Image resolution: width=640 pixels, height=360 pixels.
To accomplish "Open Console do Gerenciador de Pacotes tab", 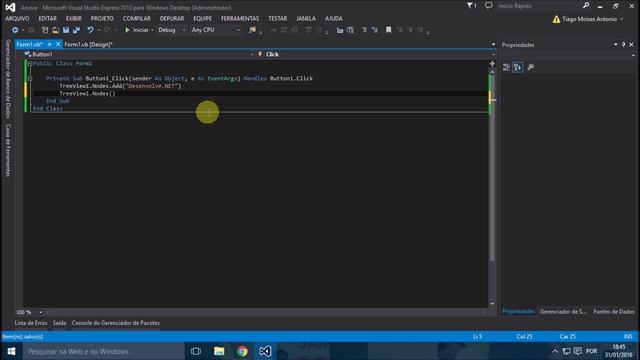I will (116, 323).
